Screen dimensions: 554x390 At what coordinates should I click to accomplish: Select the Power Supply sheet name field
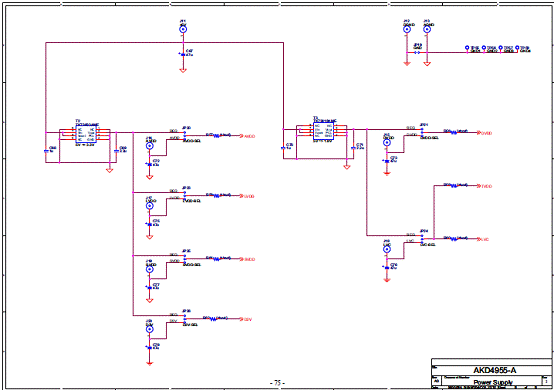[x=493, y=382]
